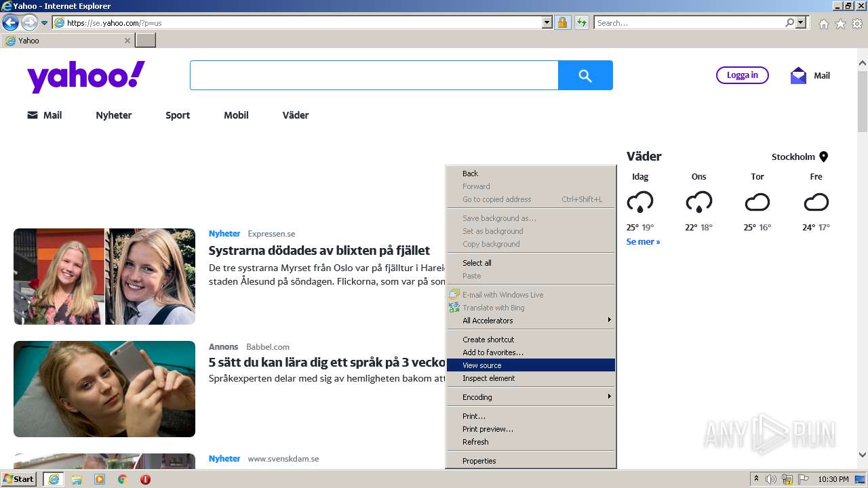The height and width of the screenshot is (488, 868).
Task: Click the browser Forward arrow button
Action: point(29,22)
